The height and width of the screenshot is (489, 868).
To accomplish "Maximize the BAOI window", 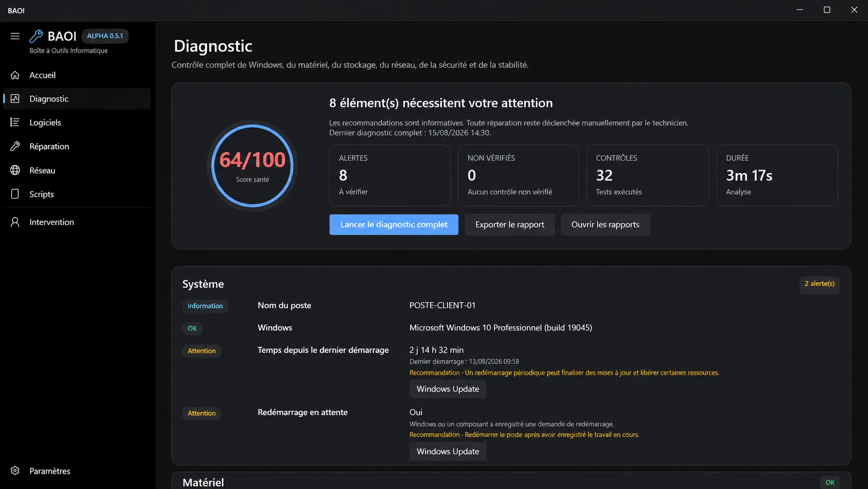I will [827, 10].
